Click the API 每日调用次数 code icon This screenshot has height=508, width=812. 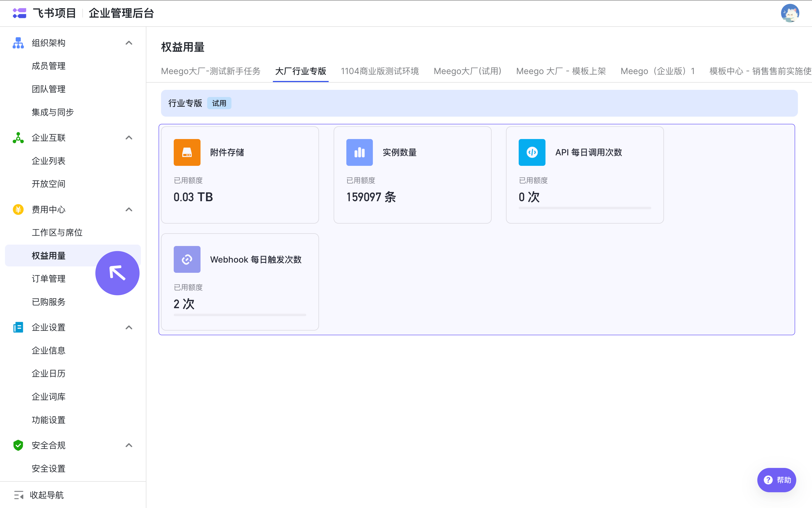coord(532,152)
